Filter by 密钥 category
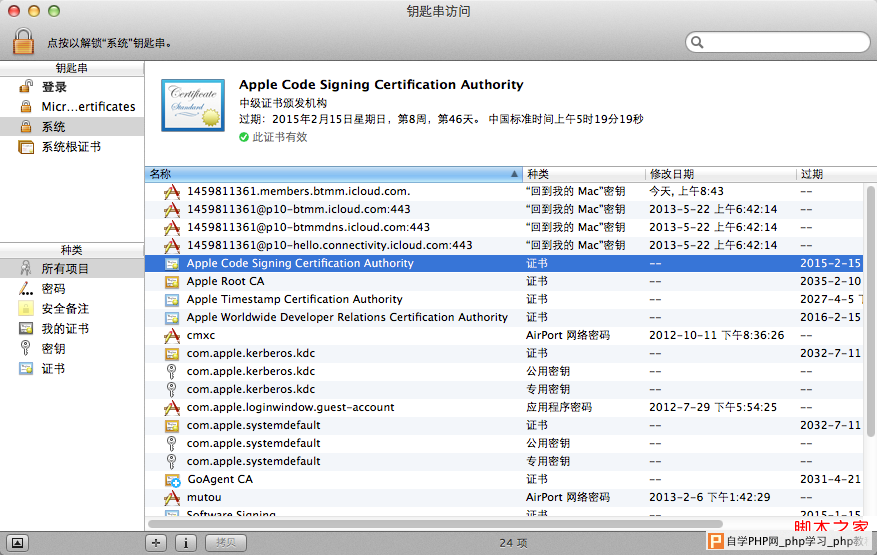 [x=72, y=349]
